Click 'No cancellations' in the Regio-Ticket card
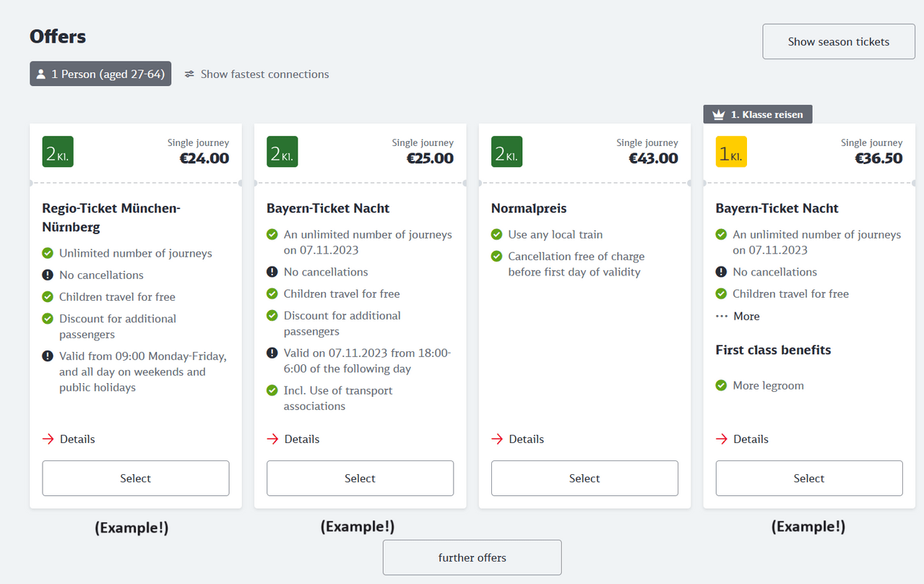Viewport: 924px width, 584px height. pyautogui.click(x=101, y=275)
